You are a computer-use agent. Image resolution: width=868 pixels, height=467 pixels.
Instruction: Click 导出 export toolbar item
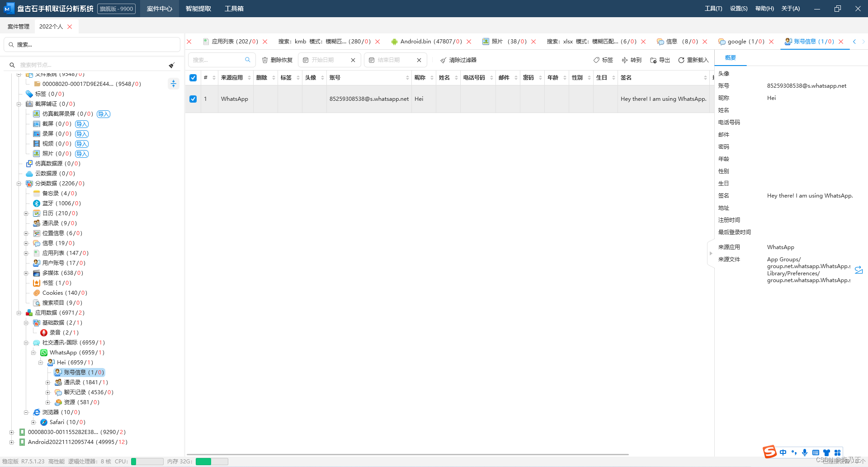(660, 60)
